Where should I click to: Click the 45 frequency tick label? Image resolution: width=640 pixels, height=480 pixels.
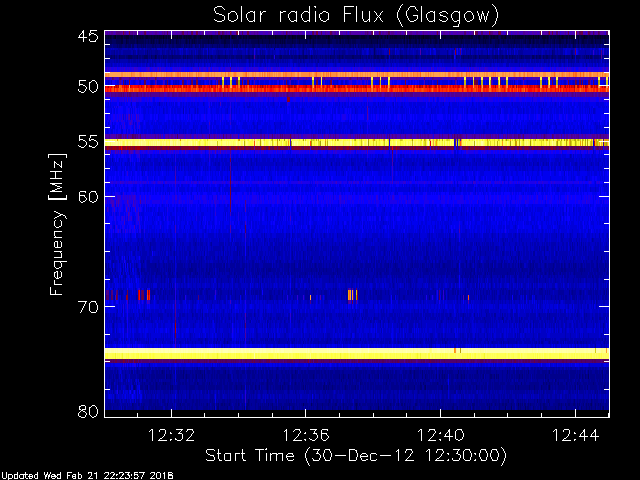click(x=88, y=37)
